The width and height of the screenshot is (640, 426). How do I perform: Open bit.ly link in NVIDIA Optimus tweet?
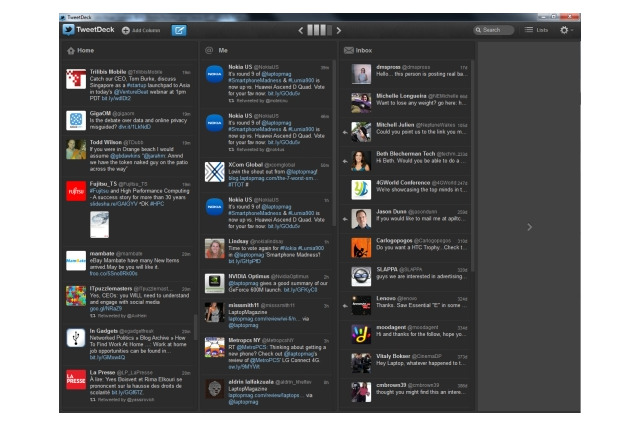click(x=300, y=290)
